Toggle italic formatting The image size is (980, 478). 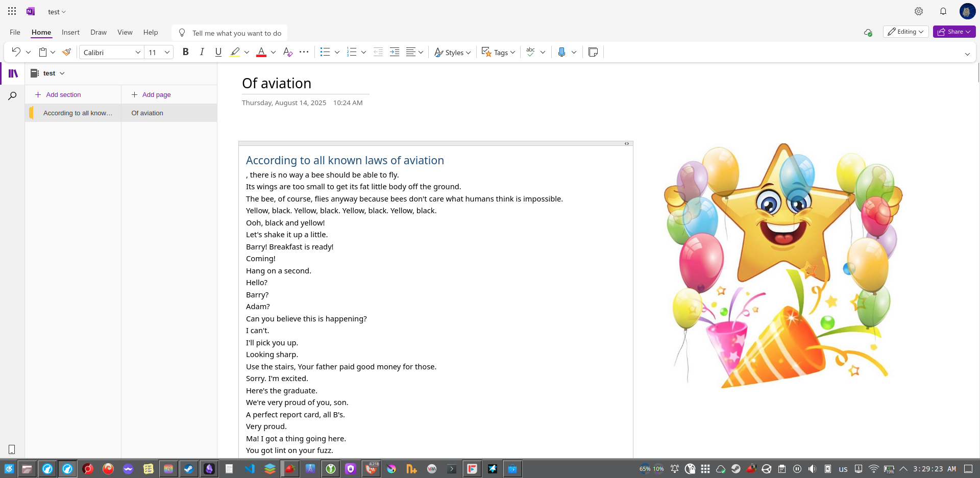[x=202, y=52]
